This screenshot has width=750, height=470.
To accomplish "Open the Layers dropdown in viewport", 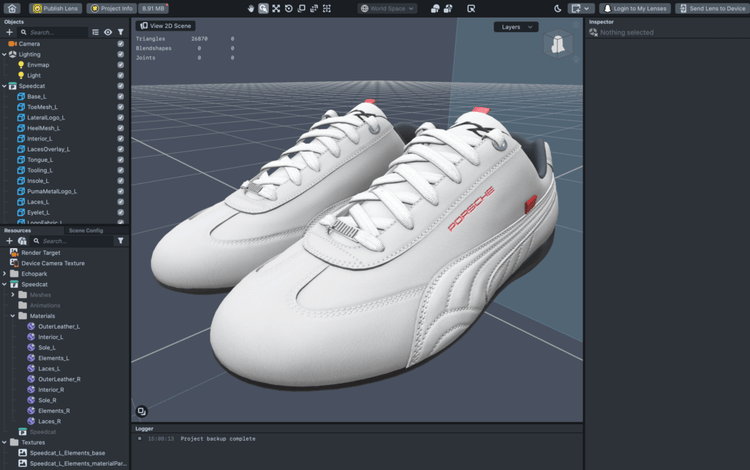I will (515, 27).
